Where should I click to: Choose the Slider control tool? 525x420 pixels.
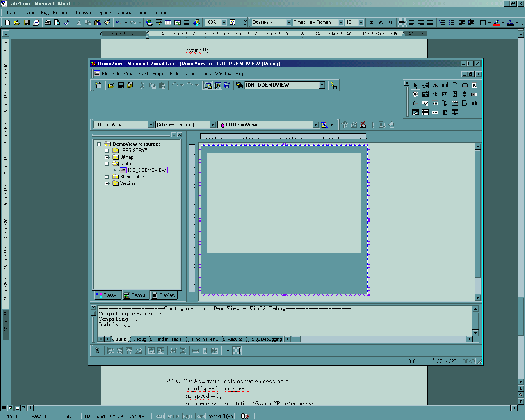[415, 103]
